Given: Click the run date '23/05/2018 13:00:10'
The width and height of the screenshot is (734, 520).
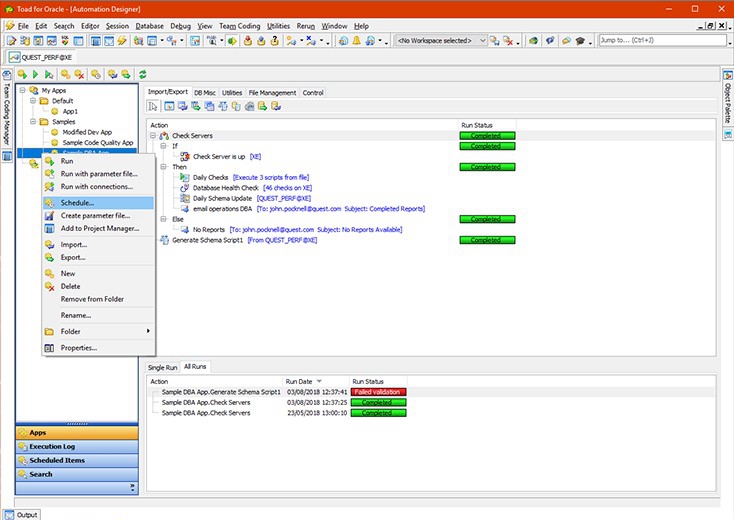Looking at the screenshot, I should tap(317, 413).
